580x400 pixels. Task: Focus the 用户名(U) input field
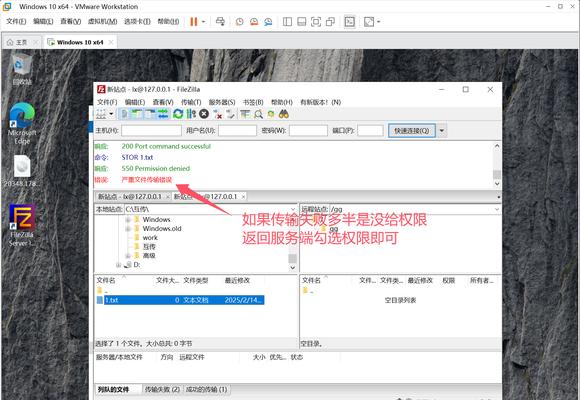(x=237, y=131)
